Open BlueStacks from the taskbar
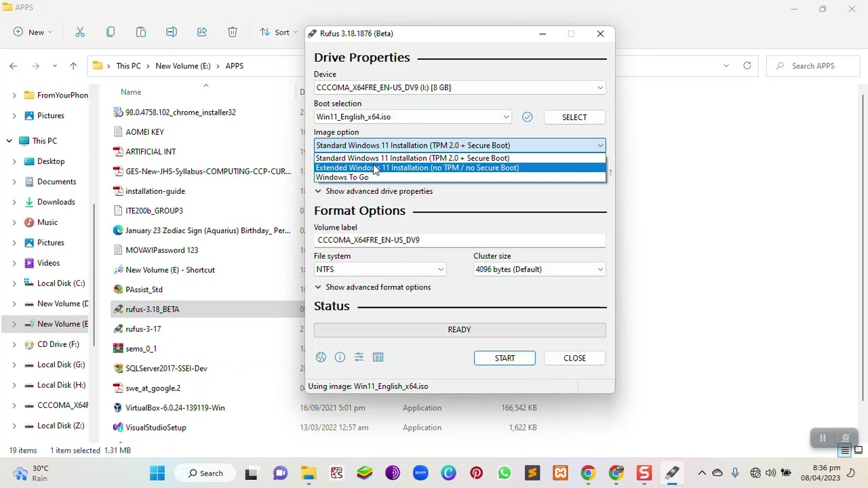The width and height of the screenshot is (868, 488). coord(365,473)
